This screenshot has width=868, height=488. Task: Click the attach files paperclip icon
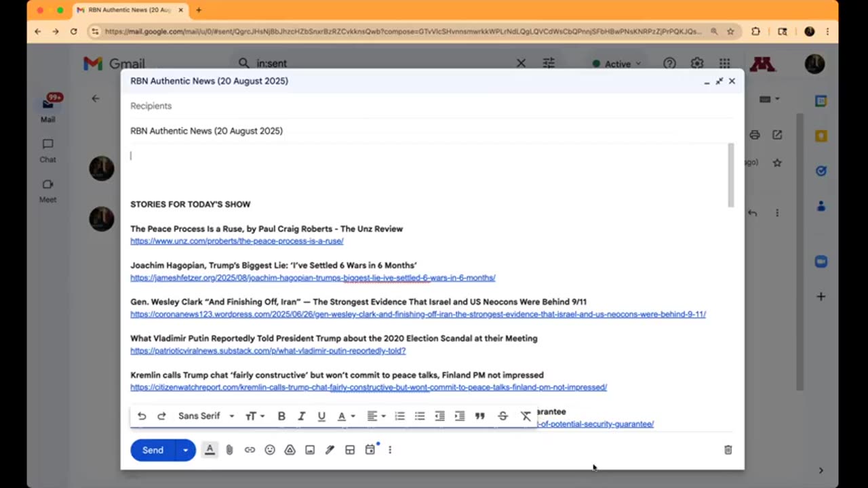[x=230, y=450]
